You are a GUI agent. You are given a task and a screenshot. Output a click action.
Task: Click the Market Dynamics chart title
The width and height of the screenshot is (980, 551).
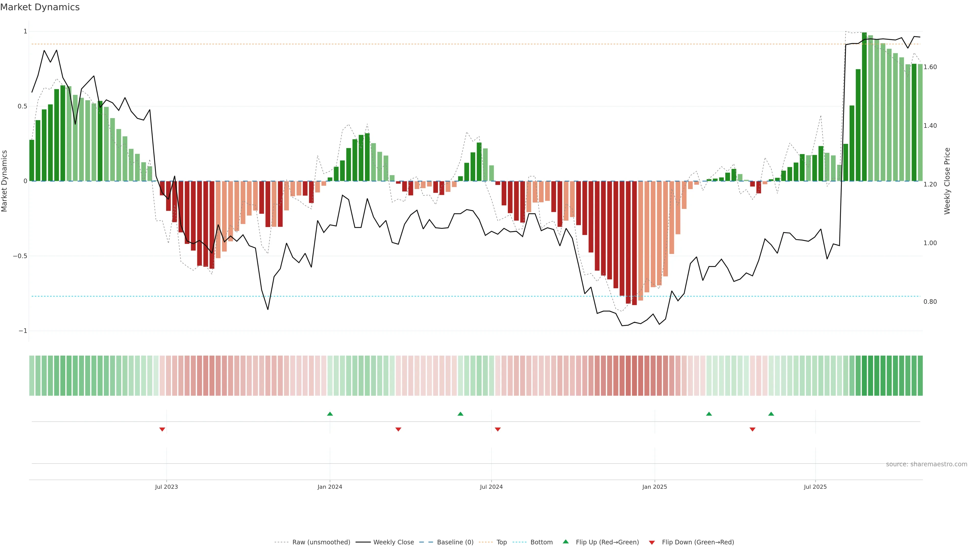[40, 7]
